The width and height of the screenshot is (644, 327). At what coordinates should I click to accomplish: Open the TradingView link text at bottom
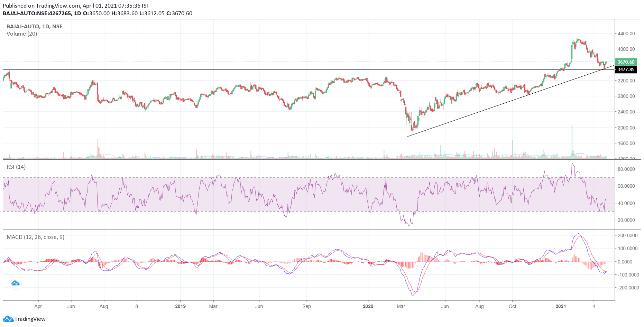pyautogui.click(x=30, y=319)
